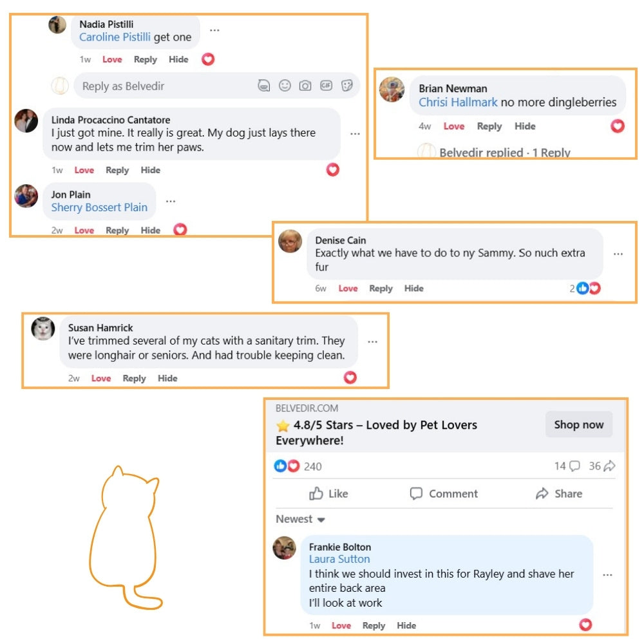Open the emoji picker in reply box
Image resolution: width=644 pixels, height=644 pixels.
click(x=285, y=86)
